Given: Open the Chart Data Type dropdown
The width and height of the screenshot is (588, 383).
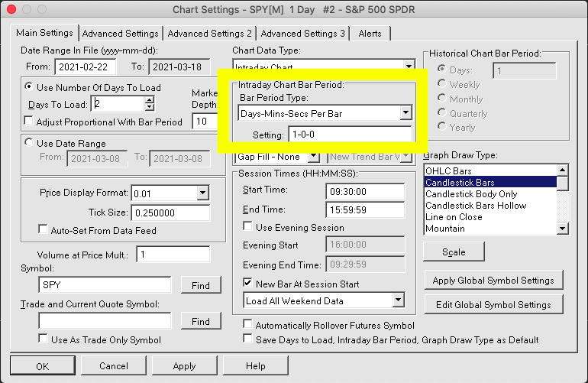Looking at the screenshot, I should pyautogui.click(x=409, y=65).
